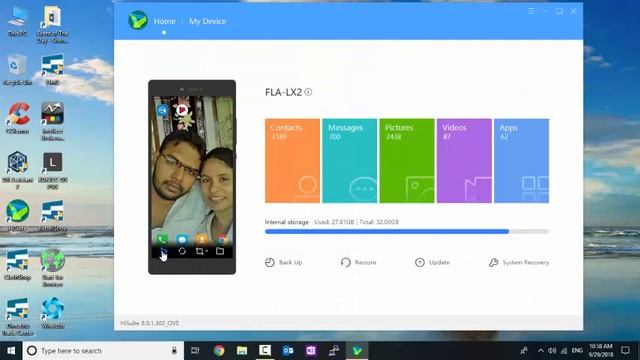Image resolution: width=640 pixels, height=360 pixels.
Task: Click the taskbar search box
Action: tap(103, 351)
